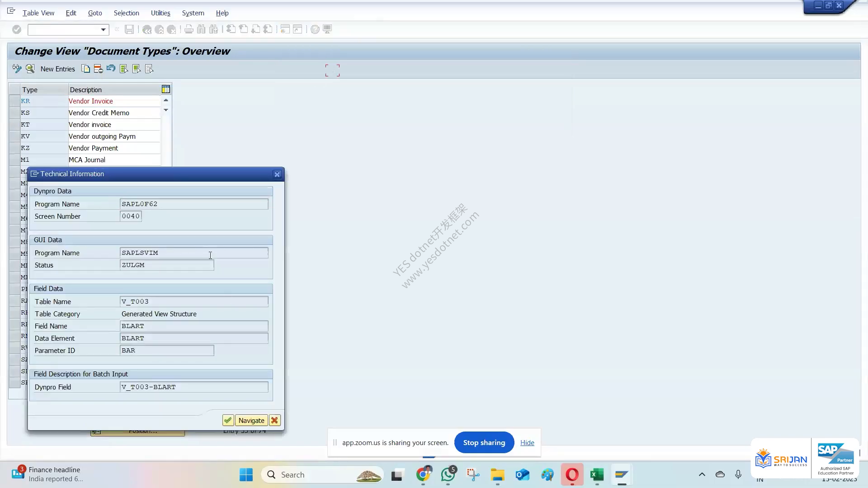Viewport: 868px width, 488px height.
Task: Click the Generate Shortcut icon
Action: (x=297, y=29)
